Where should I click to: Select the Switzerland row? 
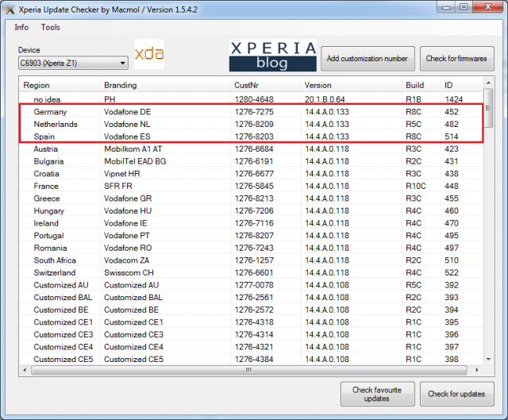[252, 272]
